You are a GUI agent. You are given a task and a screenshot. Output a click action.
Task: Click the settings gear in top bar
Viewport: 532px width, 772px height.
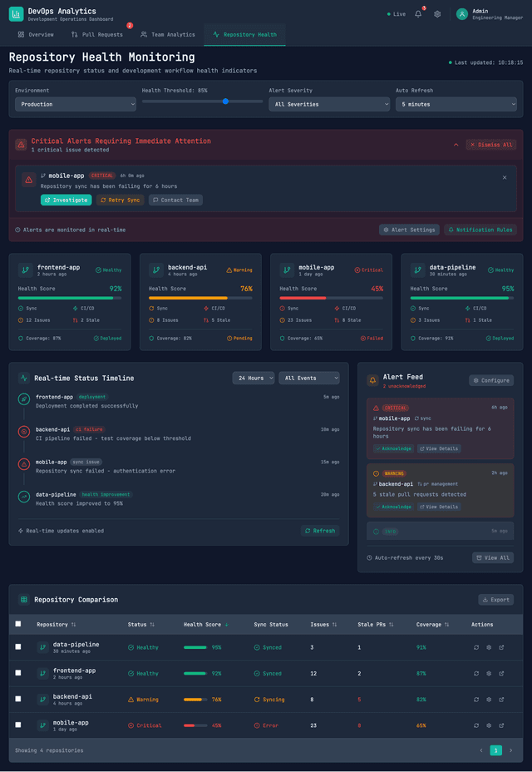pos(437,14)
